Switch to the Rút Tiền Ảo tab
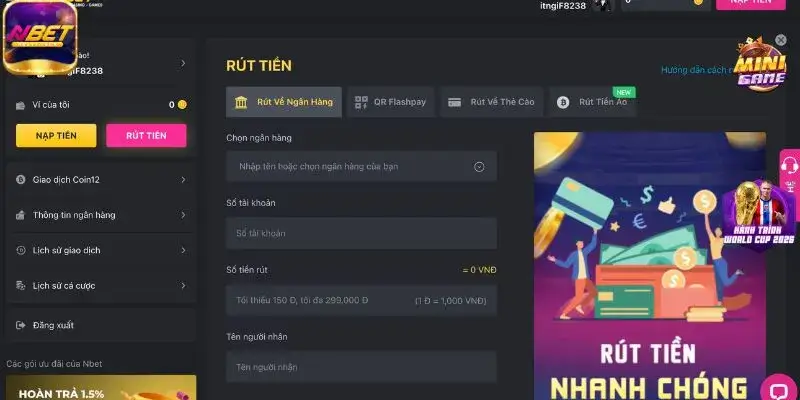This screenshot has height=400, width=800. 593,102
